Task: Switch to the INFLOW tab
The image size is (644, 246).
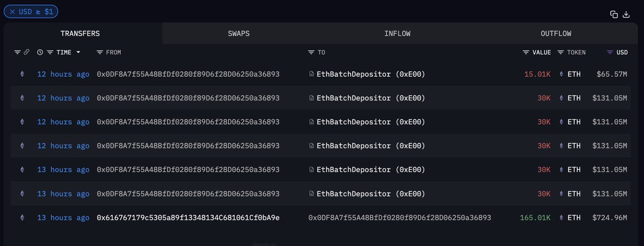Action: coord(397,34)
